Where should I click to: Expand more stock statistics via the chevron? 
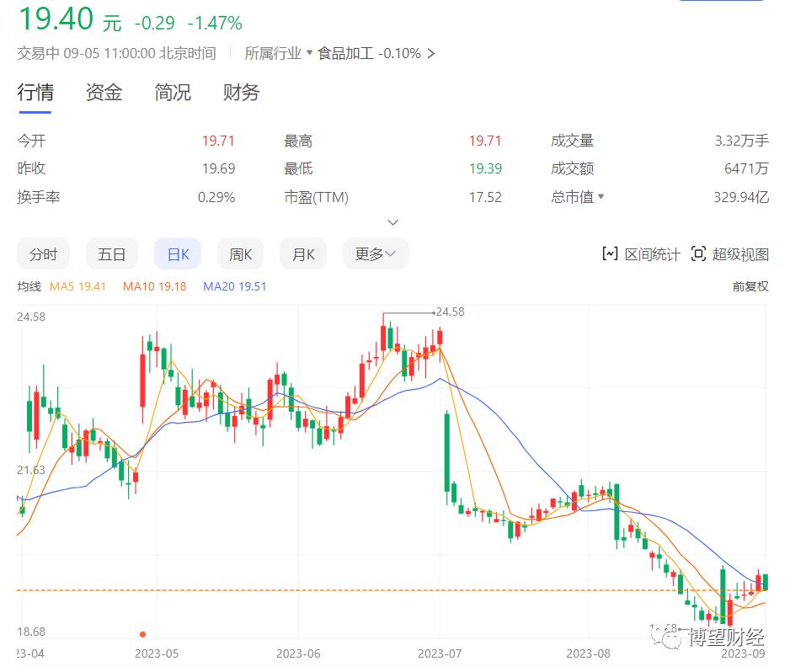pyautogui.click(x=392, y=221)
